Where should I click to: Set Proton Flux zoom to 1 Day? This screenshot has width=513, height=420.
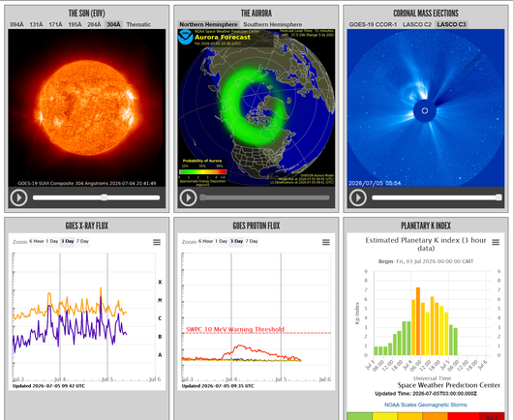[x=221, y=241]
